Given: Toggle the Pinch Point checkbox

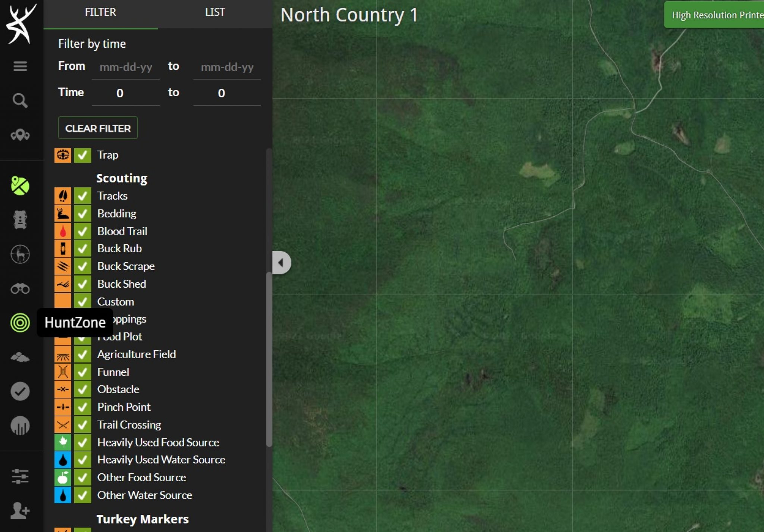Looking at the screenshot, I should pos(82,407).
